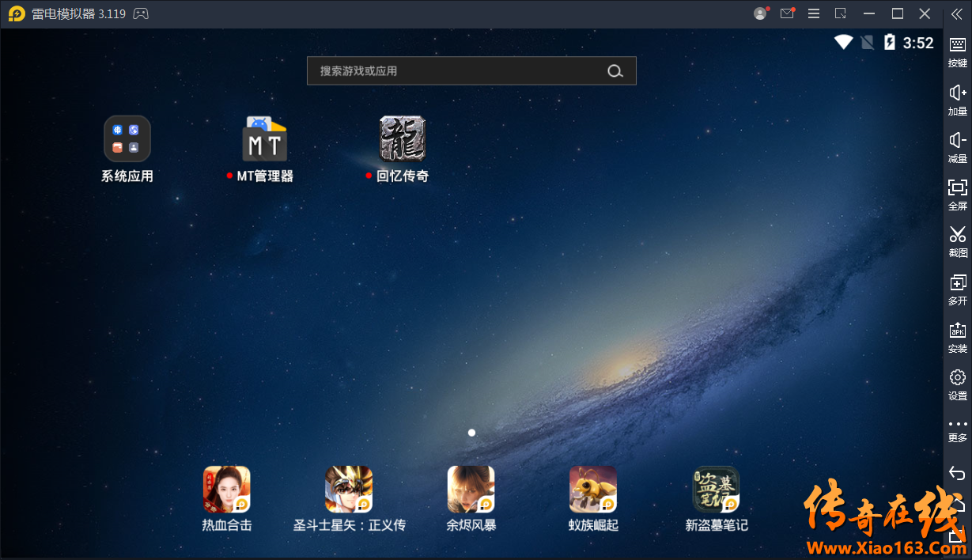Viewport: 972px width, 560px height.
Task: Start the 蚁族崛起 game shortcut
Action: [x=593, y=498]
